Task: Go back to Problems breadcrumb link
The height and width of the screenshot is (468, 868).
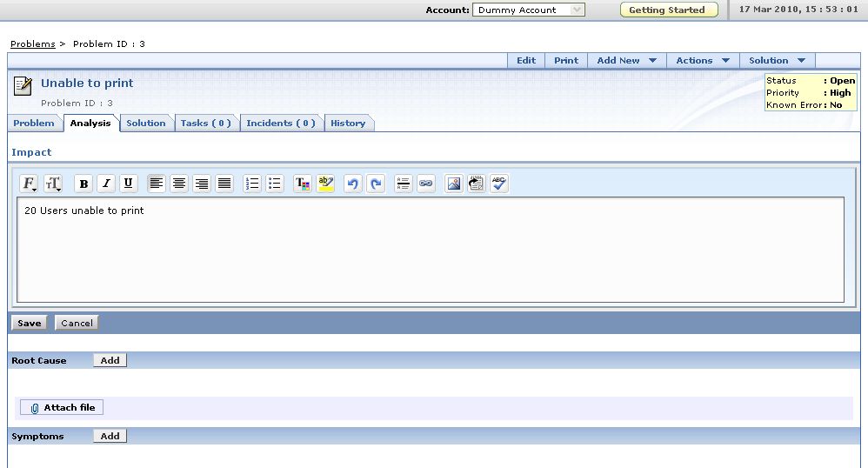Action: tap(33, 43)
